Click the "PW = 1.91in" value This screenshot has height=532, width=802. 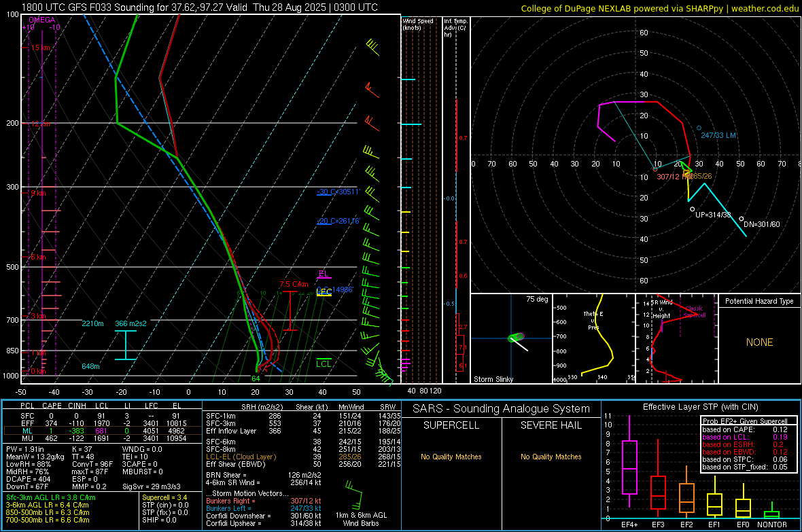pos(25,449)
